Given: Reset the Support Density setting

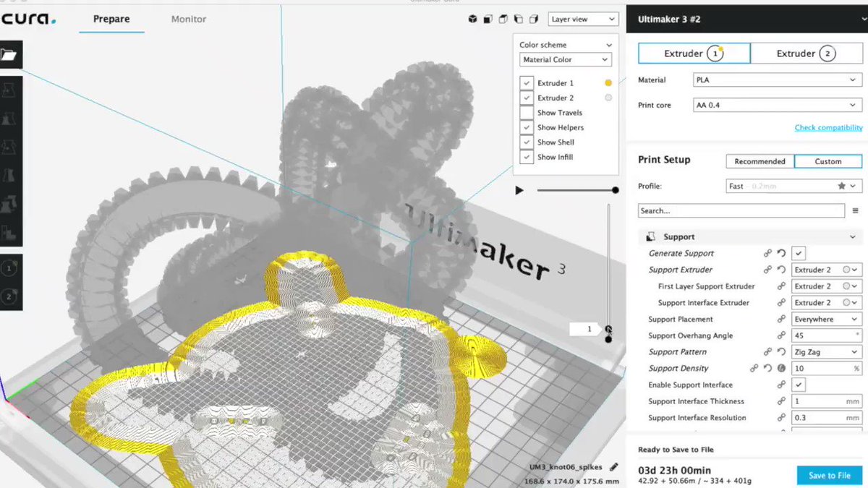Looking at the screenshot, I should click(x=767, y=369).
